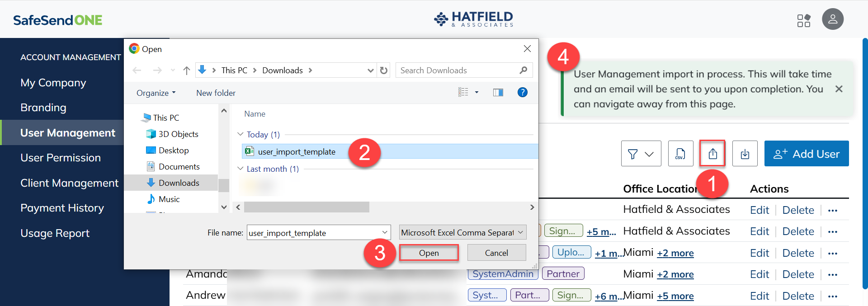Select the user_import_template file

(390, 151)
